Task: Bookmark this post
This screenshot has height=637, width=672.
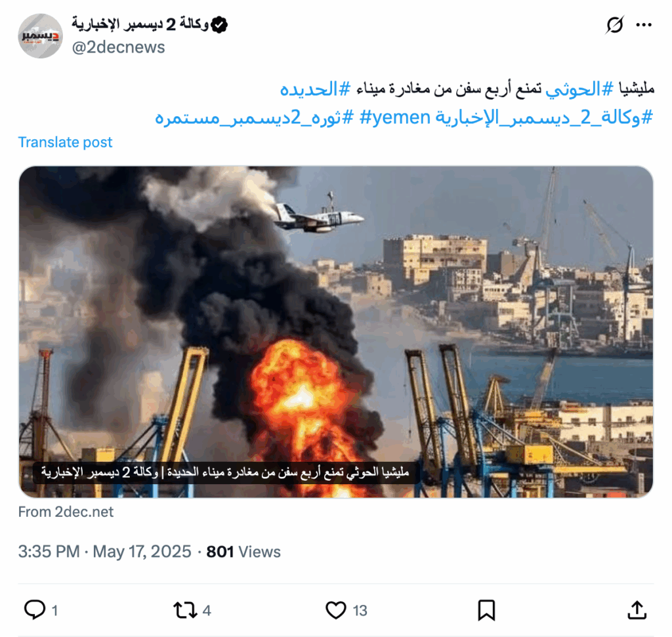Action: pyautogui.click(x=486, y=610)
